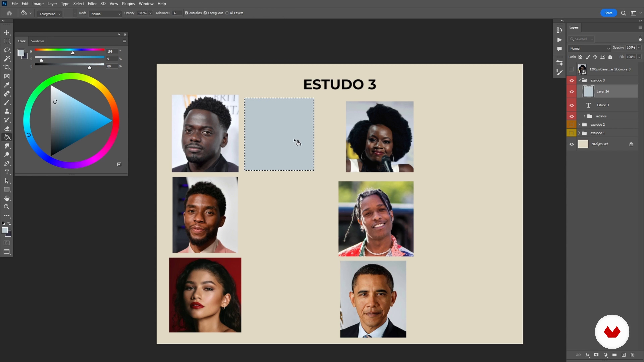Select the Rectangle shape tool
Viewport: 644px width, 362px height.
click(7, 189)
